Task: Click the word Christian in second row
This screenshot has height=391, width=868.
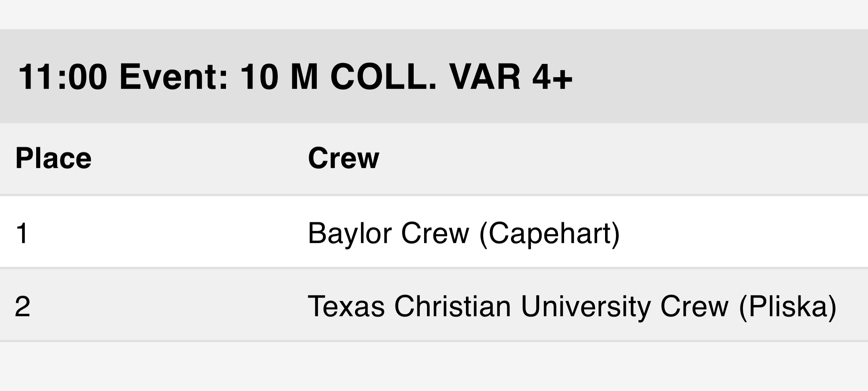Action: pyautogui.click(x=453, y=307)
